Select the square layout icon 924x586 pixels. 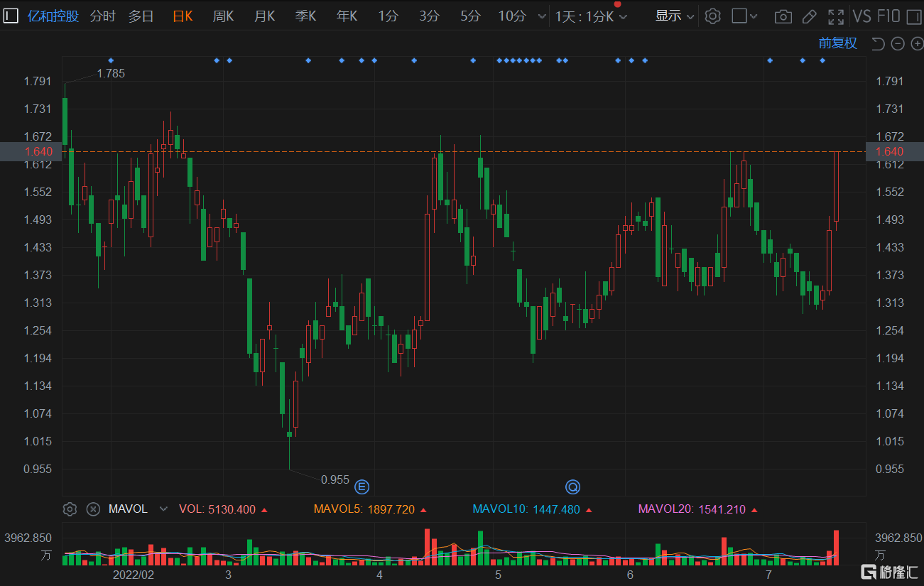[x=739, y=16]
